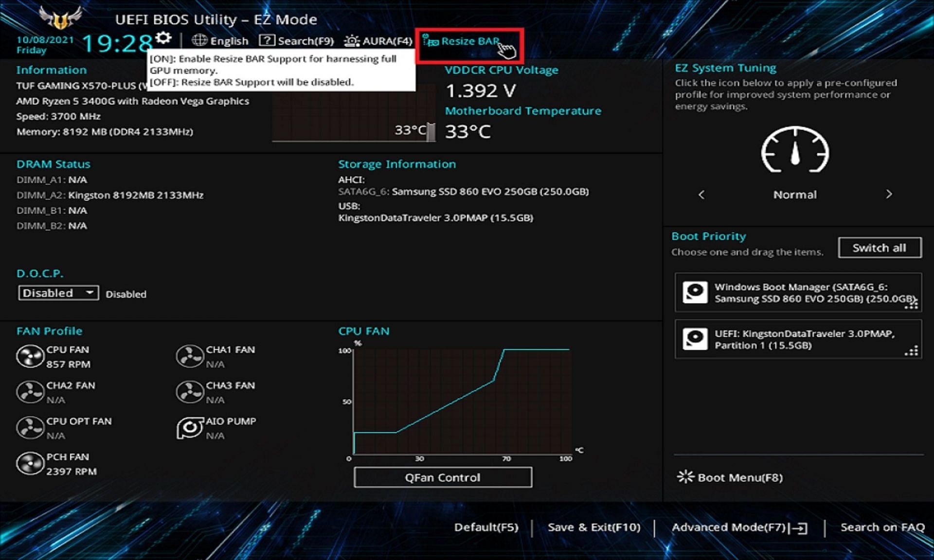The height and width of the screenshot is (560, 934).
Task: Click the EZ System Tuning gauge icon
Action: click(795, 151)
